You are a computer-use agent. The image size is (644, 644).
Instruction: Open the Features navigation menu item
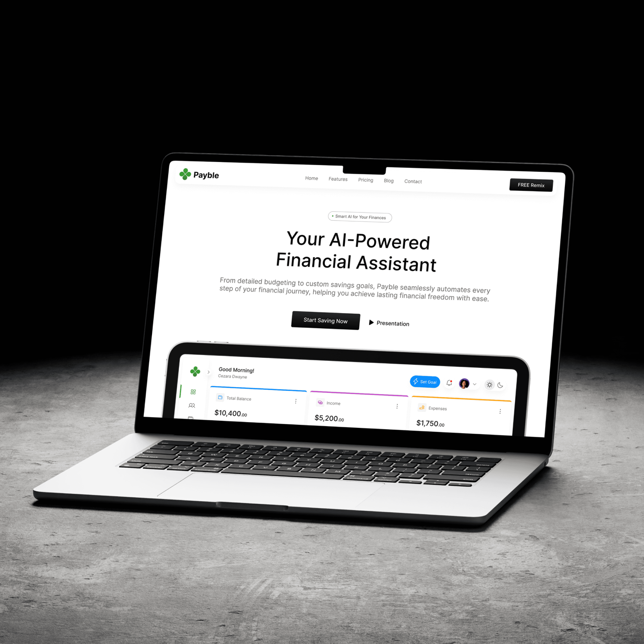click(x=338, y=181)
